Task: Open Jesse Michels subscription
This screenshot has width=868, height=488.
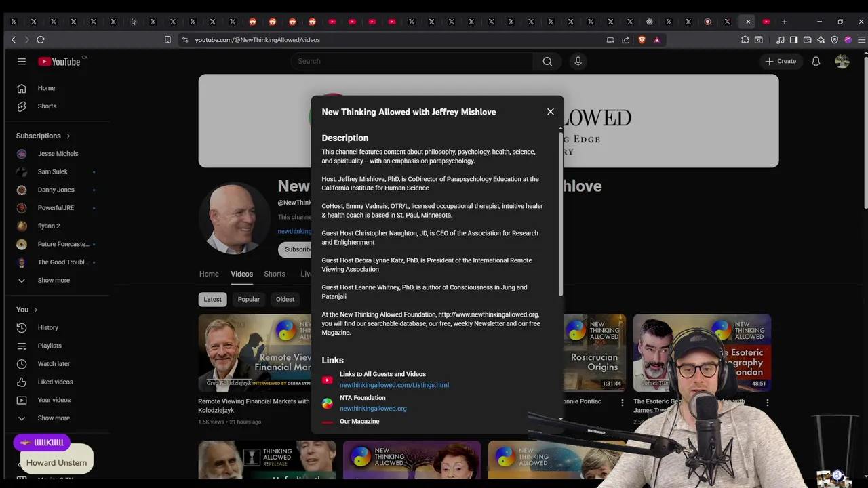Action: coord(57,154)
